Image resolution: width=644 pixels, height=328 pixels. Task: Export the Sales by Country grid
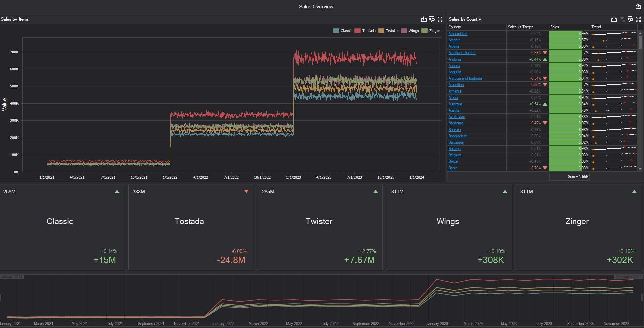pyautogui.click(x=614, y=19)
